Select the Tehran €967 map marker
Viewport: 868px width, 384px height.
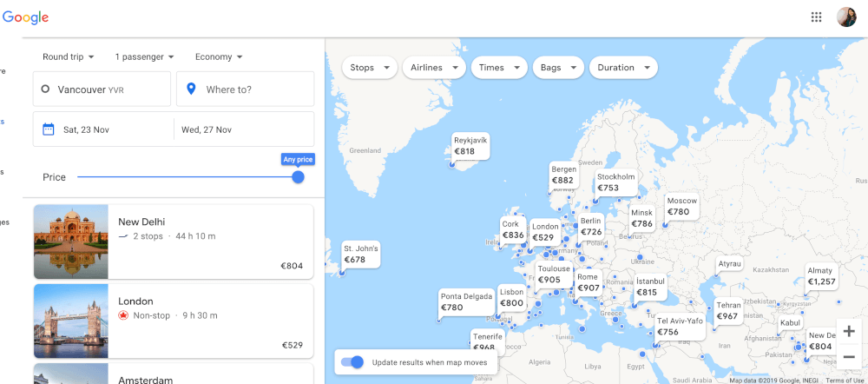(x=728, y=311)
